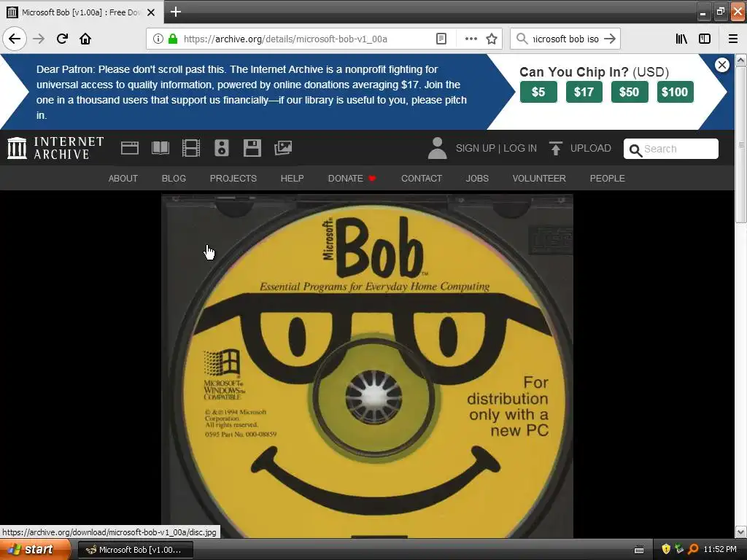Open the Video film icon

(191, 148)
